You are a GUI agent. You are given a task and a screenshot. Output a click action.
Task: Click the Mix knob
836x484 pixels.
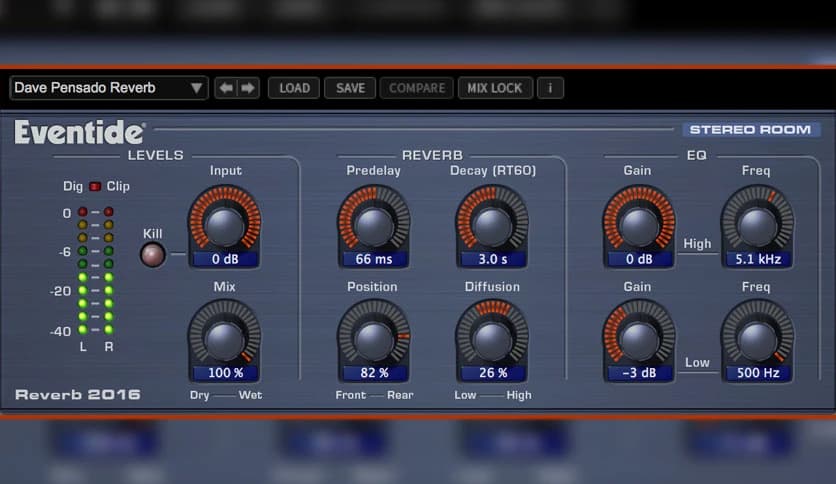(224, 339)
